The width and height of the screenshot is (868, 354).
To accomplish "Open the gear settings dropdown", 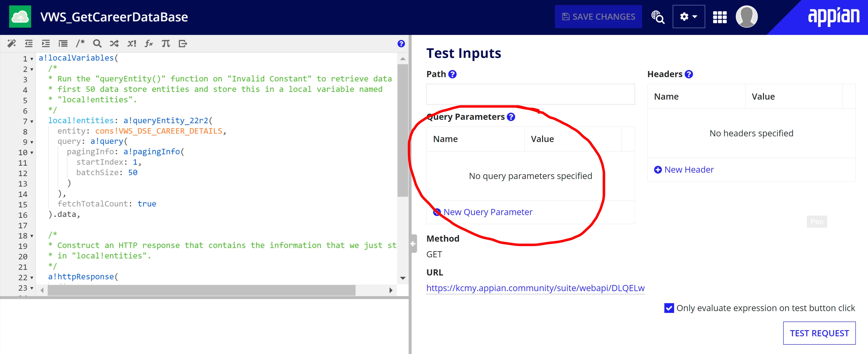I will (x=688, y=17).
